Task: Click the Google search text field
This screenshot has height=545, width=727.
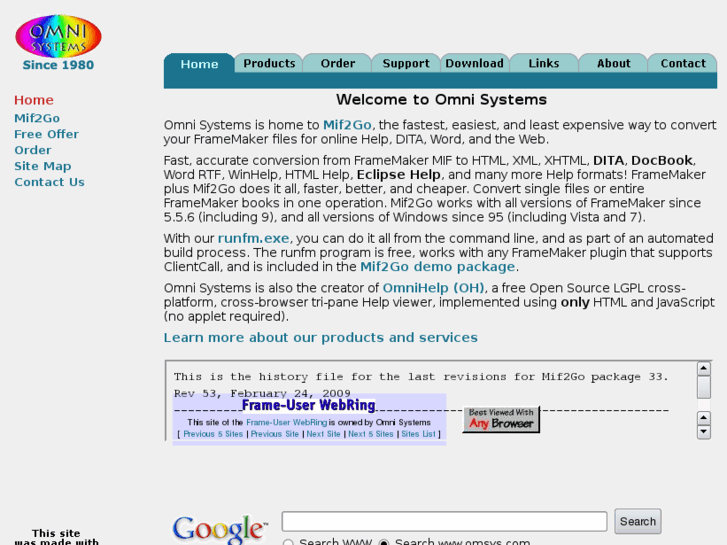Action: tap(444, 522)
